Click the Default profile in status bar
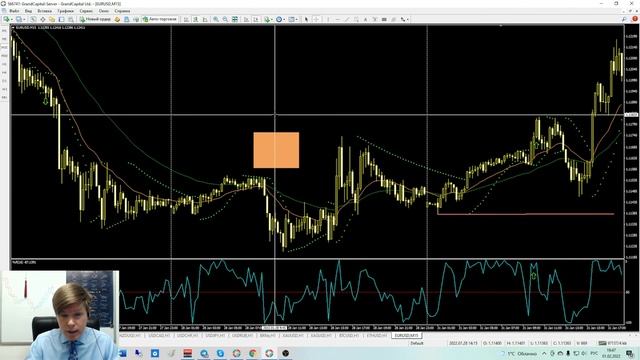The height and width of the screenshot is (360, 640). tap(417, 343)
